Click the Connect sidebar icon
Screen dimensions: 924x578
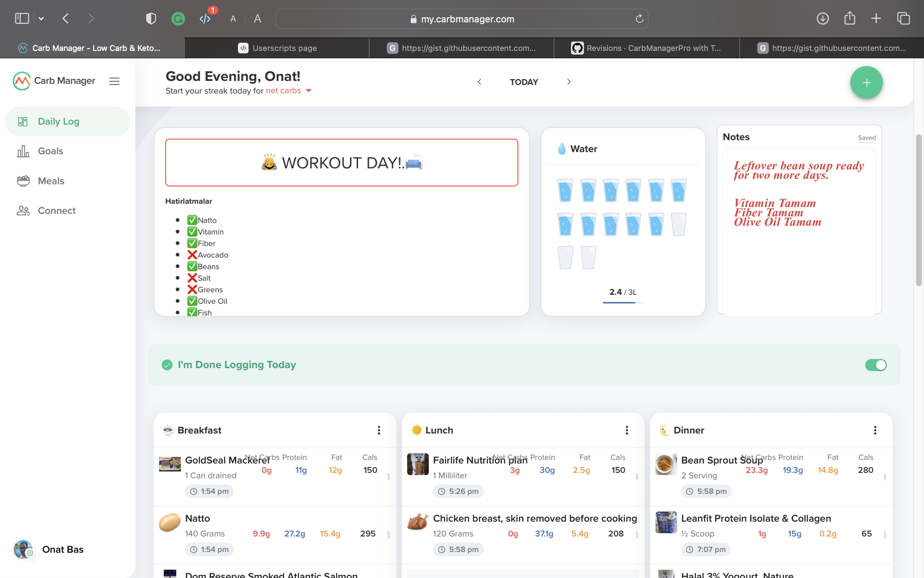tap(23, 210)
